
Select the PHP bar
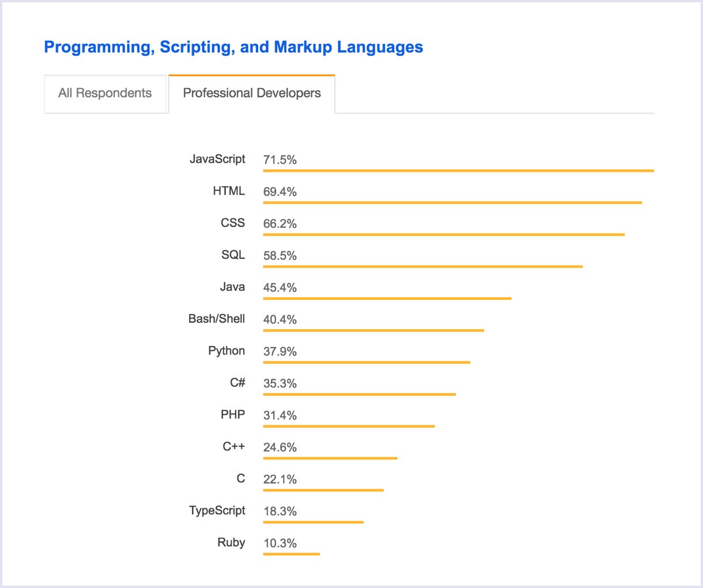coord(349,427)
